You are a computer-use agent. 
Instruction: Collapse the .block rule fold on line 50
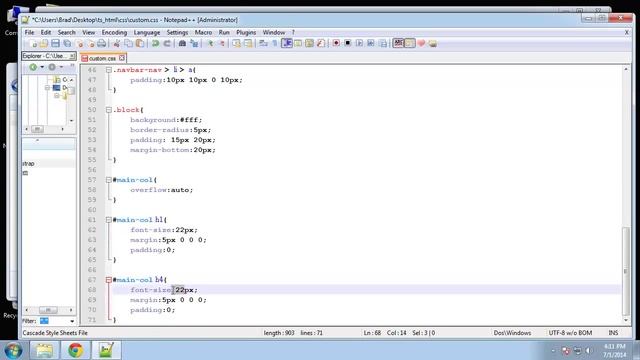tap(109, 110)
